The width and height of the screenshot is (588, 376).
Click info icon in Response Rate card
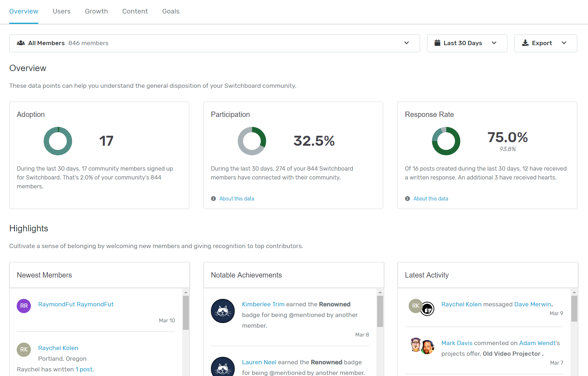(407, 199)
